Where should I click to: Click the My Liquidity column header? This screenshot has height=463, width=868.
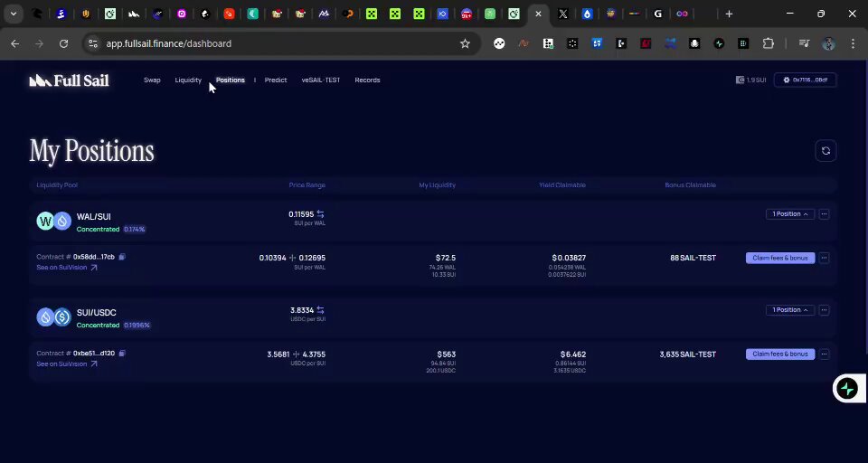pyautogui.click(x=437, y=185)
